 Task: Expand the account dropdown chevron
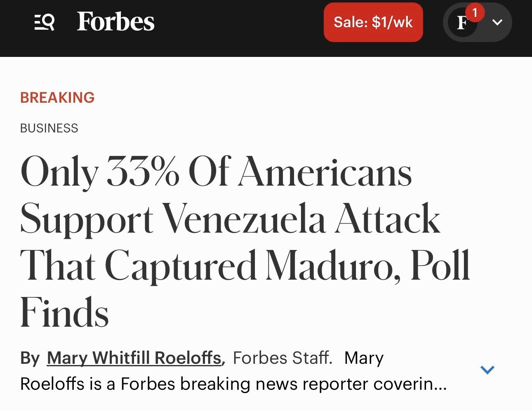497,22
